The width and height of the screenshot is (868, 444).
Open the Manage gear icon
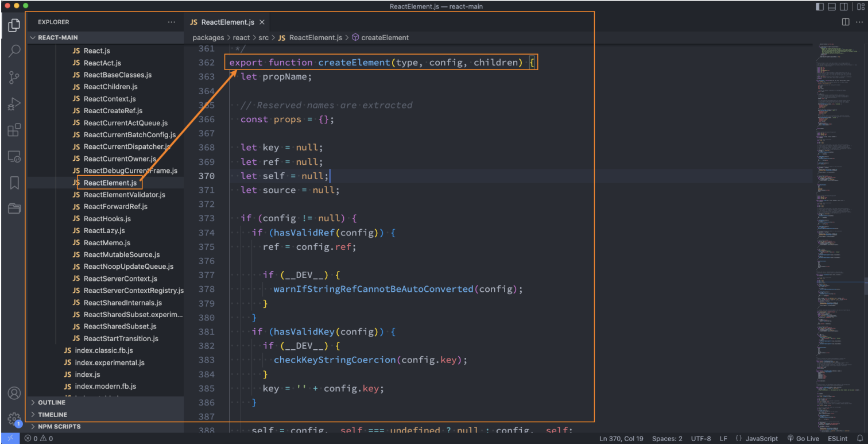coord(14,419)
